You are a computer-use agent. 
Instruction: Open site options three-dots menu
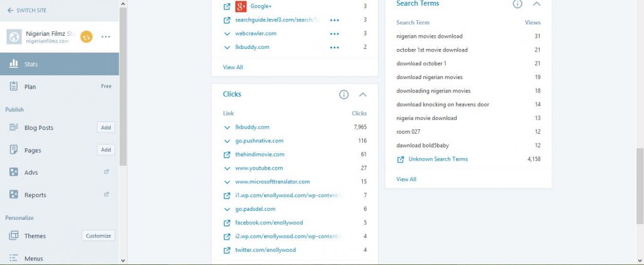(106, 36)
